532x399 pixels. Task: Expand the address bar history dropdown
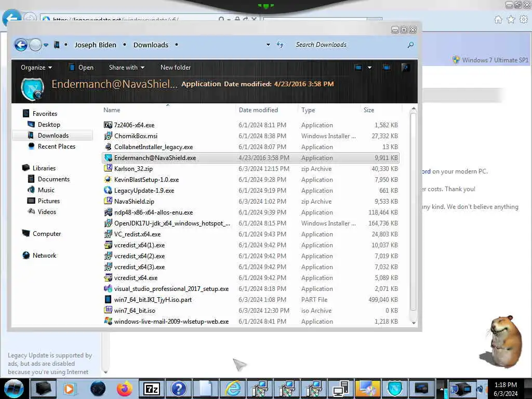point(268,45)
